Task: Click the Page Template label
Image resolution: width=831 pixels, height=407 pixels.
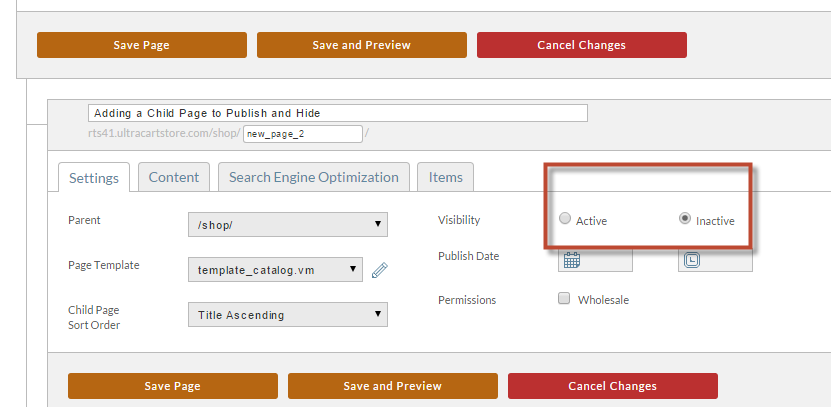Action: pos(104,265)
